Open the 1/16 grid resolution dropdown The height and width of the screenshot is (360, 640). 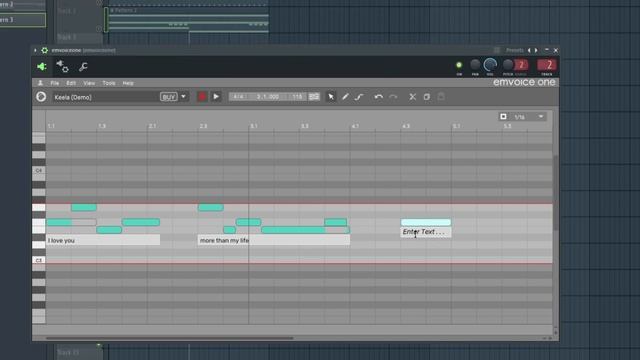pyautogui.click(x=529, y=117)
